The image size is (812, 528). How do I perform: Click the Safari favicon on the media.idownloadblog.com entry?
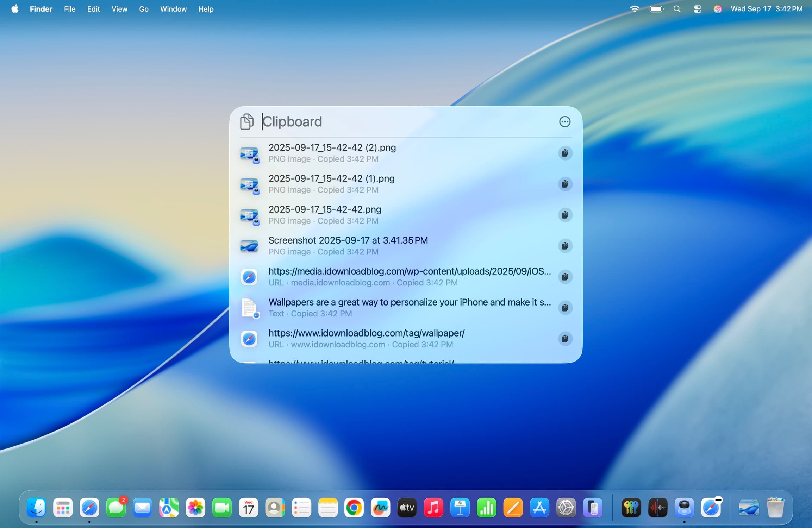point(249,277)
